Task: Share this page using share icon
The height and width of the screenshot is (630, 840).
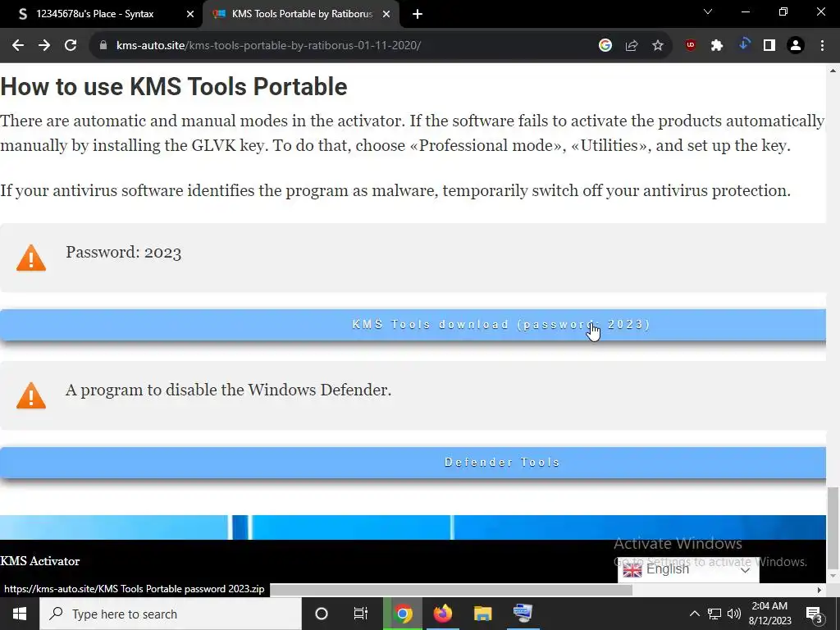Action: tap(632, 46)
